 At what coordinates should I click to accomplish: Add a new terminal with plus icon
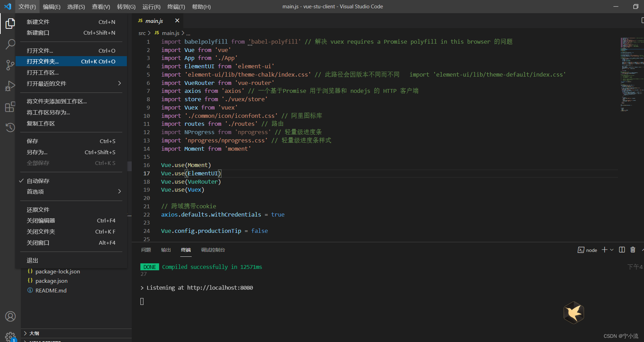(604, 250)
